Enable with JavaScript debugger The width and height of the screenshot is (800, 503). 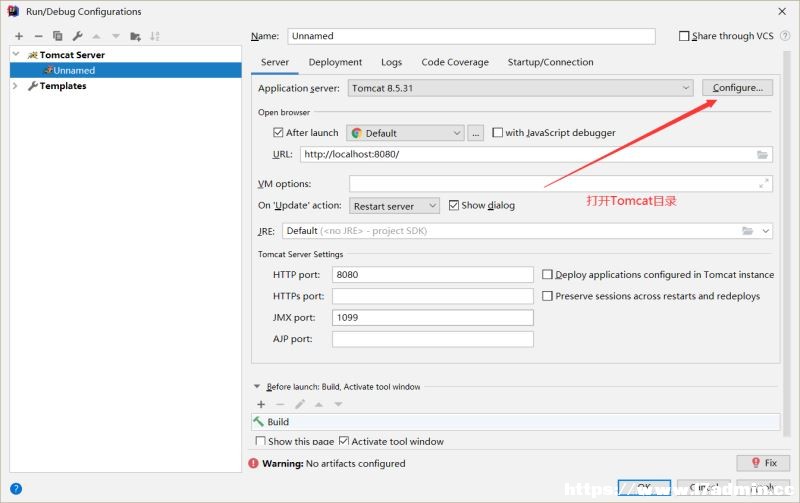coord(497,133)
